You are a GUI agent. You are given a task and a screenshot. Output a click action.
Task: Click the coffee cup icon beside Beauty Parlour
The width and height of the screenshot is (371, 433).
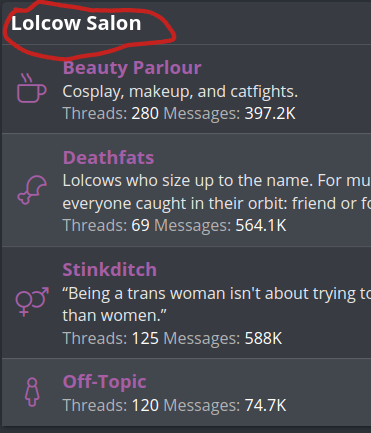click(31, 88)
